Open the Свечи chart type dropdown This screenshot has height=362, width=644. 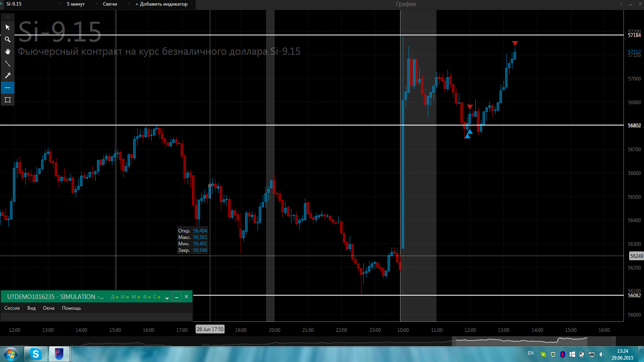(116, 4)
